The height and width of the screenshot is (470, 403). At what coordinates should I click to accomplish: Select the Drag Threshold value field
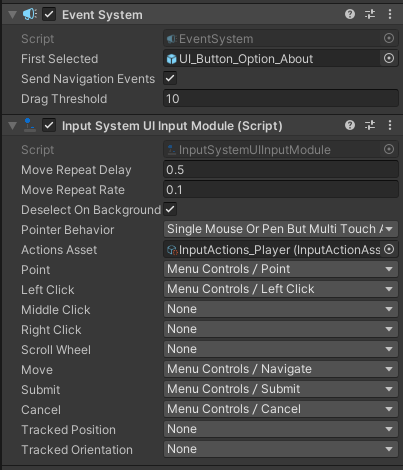tap(281, 99)
